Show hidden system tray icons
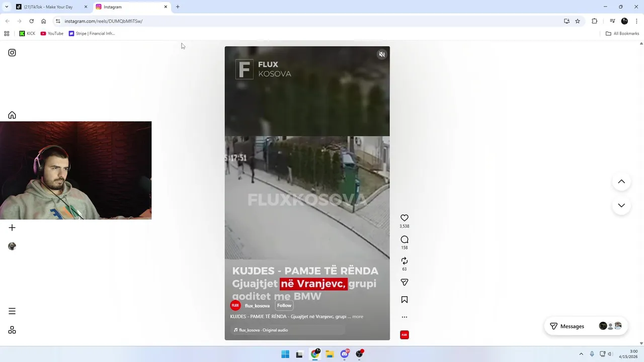This screenshot has height=362, width=644. pyautogui.click(x=581, y=354)
